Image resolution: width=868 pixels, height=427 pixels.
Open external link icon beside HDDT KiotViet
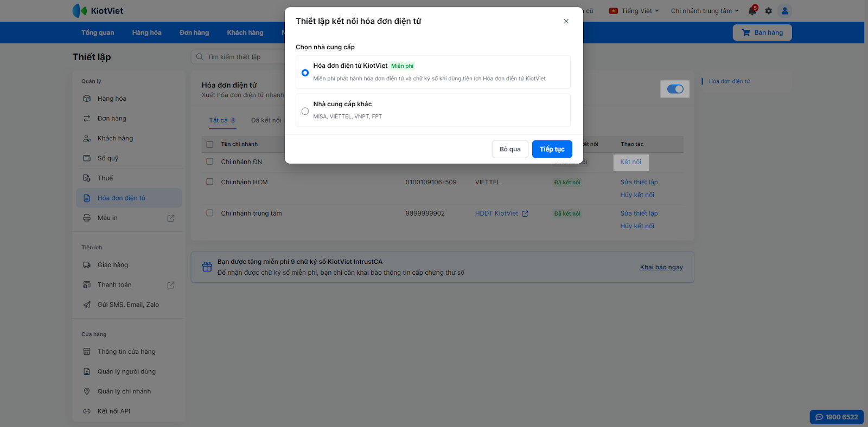point(525,214)
